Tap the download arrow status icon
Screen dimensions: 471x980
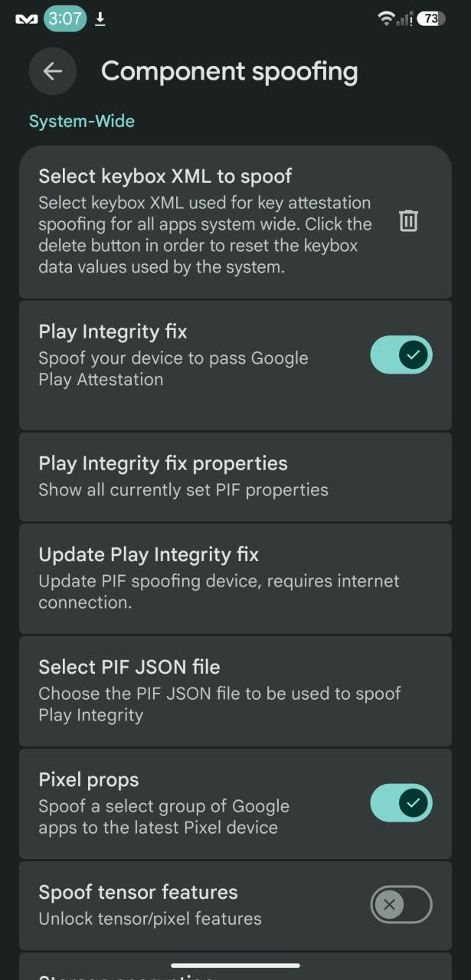(100, 19)
